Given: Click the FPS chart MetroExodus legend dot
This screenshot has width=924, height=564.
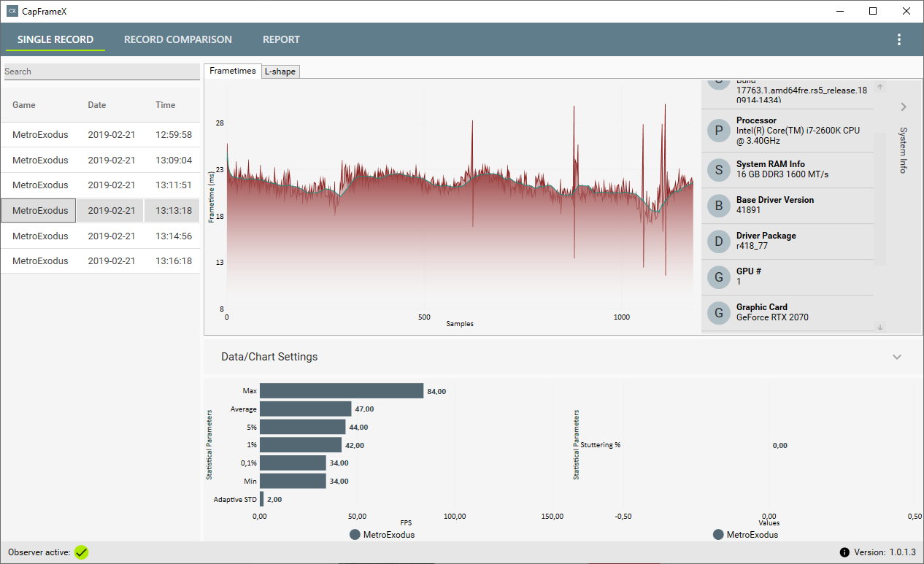Looking at the screenshot, I should tap(355, 535).
